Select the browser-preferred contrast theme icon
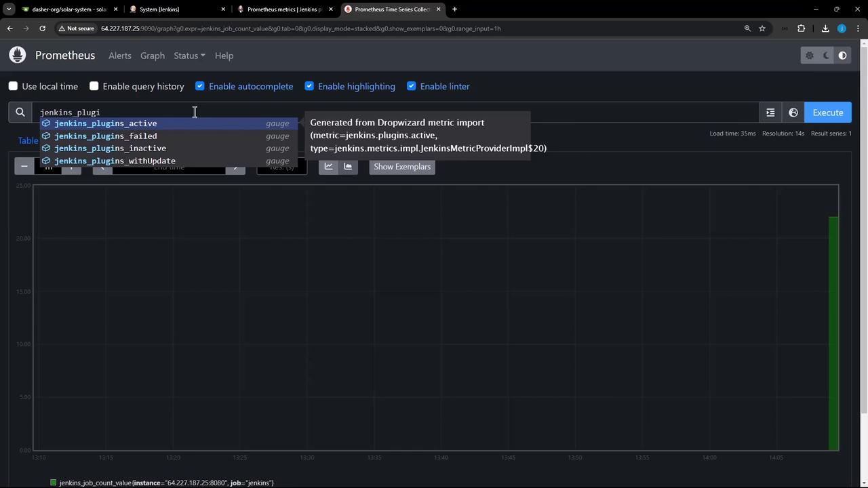This screenshot has width=868, height=488. 842,56
